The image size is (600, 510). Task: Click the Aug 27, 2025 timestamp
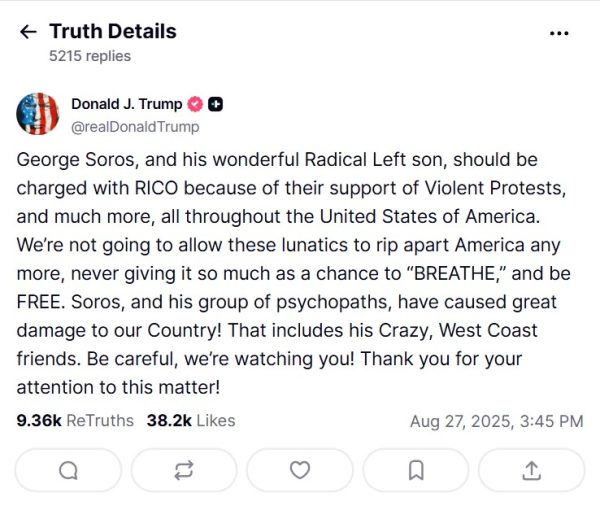[x=496, y=421]
